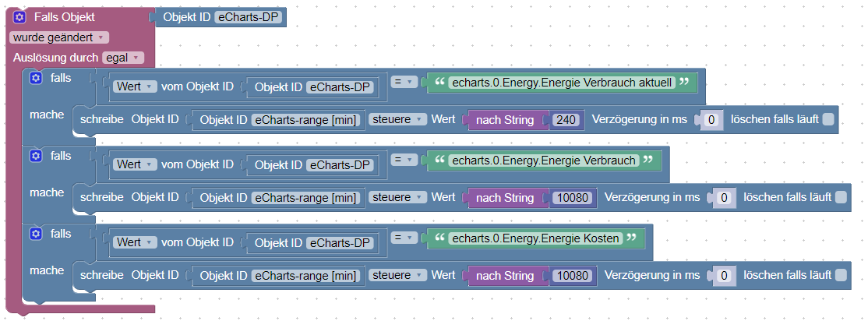Select 'eCharts-range [min]' field in second schreibe row
868x321 pixels.
coord(306,198)
